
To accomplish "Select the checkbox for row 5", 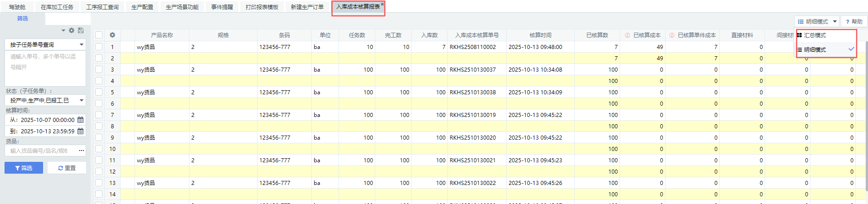I will [99, 92].
